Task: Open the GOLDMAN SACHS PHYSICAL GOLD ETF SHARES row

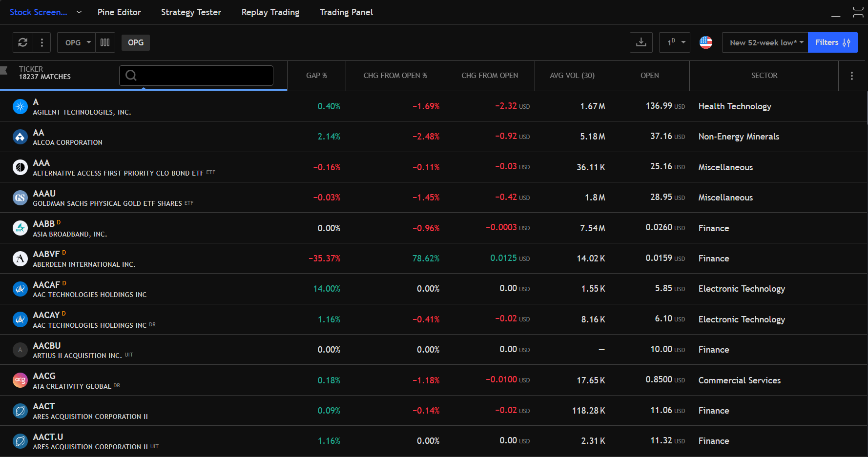Action: tap(434, 198)
